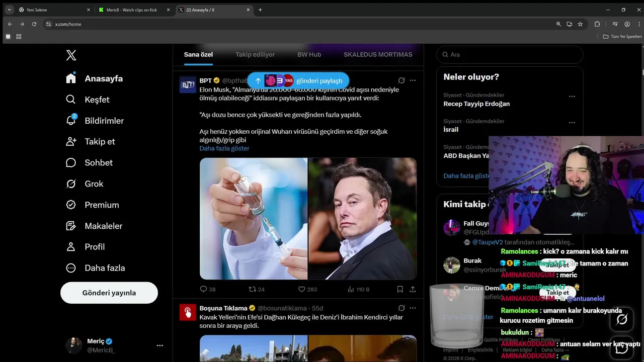
Task: Switch to SKALEDUS MORTIMAS tab
Action: pos(378,54)
